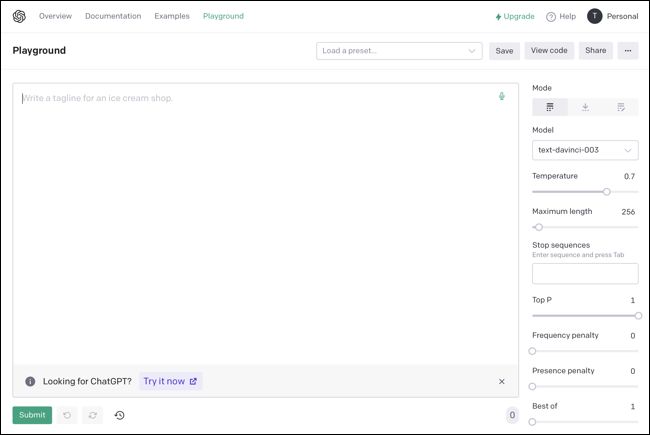Expand the Load a preset dropdown
650x435 pixels.
tap(398, 50)
